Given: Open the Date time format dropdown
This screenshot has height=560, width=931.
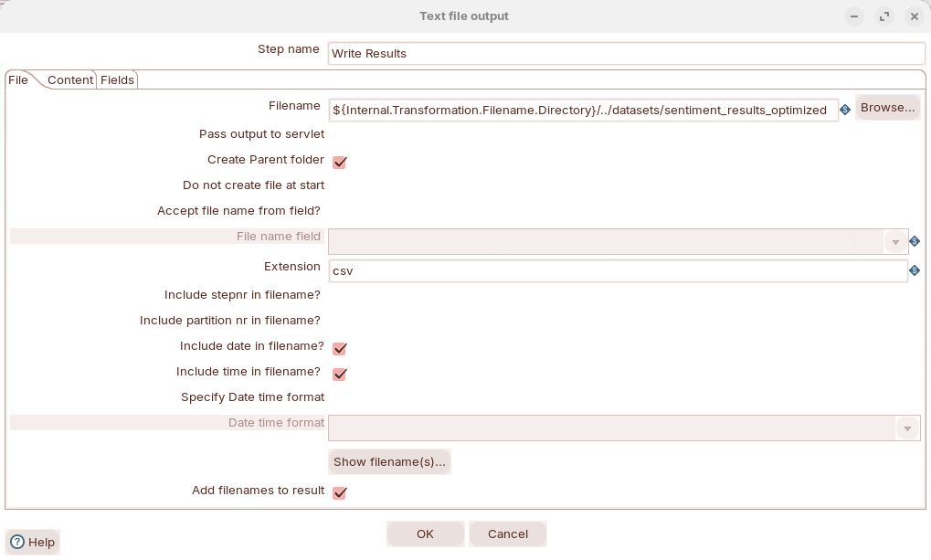Looking at the screenshot, I should (907, 428).
